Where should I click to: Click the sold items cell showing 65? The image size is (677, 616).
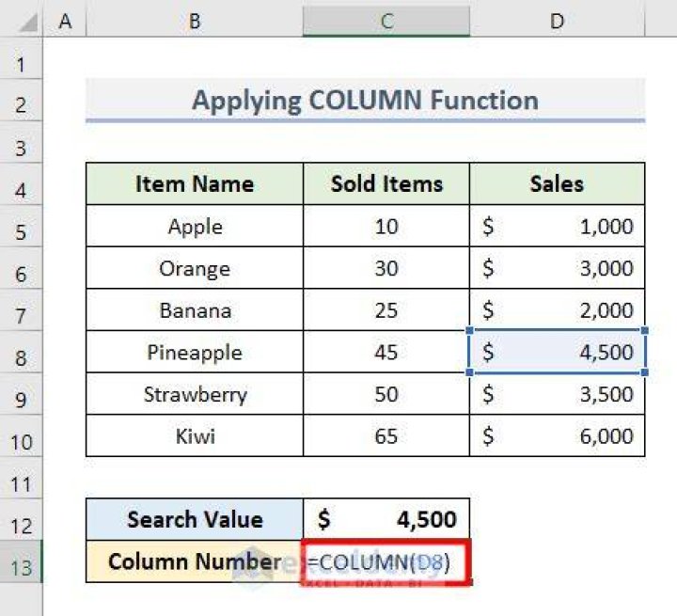pos(386,435)
